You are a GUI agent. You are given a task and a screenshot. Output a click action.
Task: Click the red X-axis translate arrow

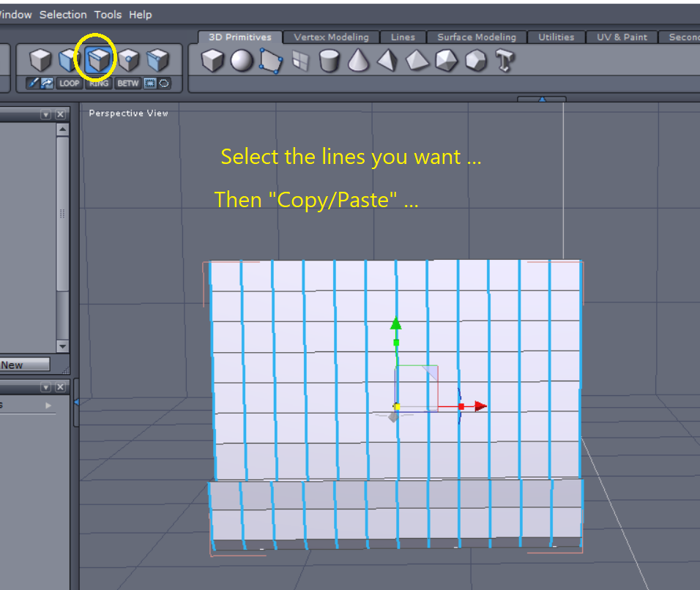[480, 406]
